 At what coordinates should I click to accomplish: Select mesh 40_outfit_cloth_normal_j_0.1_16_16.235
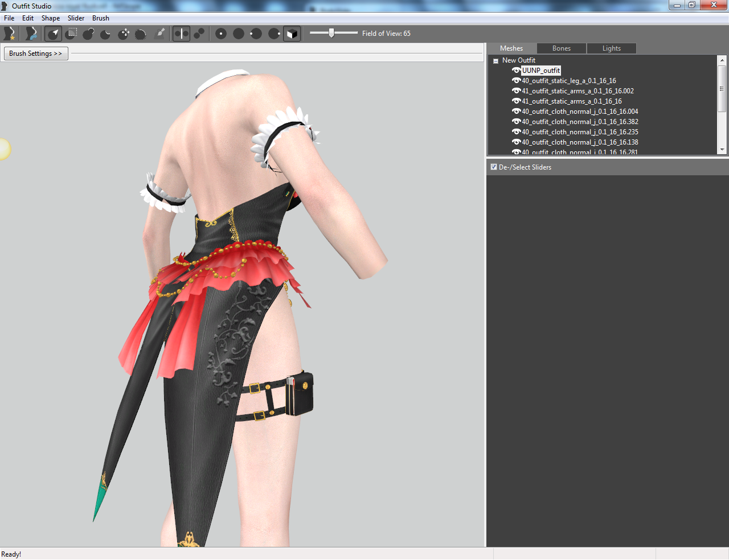580,132
